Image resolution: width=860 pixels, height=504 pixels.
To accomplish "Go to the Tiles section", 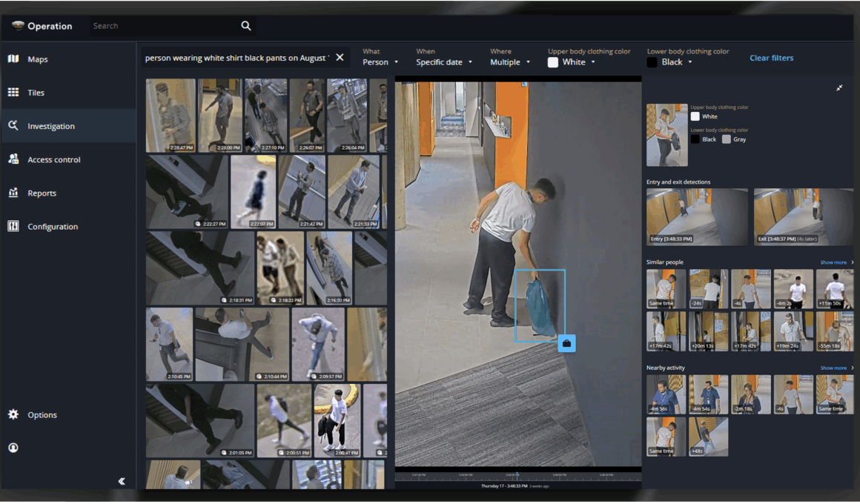I will [x=68, y=93].
